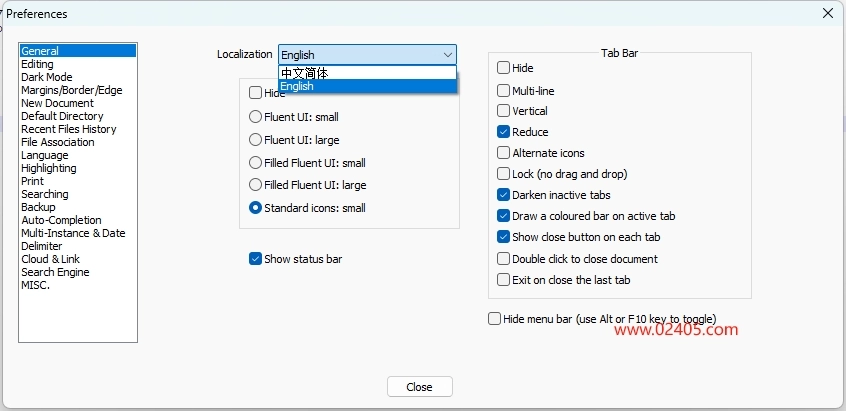Expand the Localization dropdown arrow
This screenshot has width=846, height=411.
pyautogui.click(x=447, y=55)
